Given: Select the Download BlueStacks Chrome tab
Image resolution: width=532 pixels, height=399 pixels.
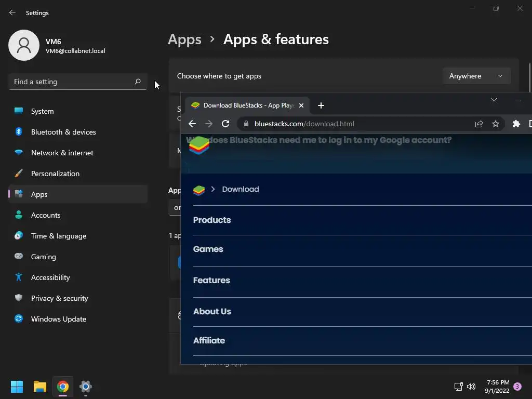Looking at the screenshot, I should (247, 105).
